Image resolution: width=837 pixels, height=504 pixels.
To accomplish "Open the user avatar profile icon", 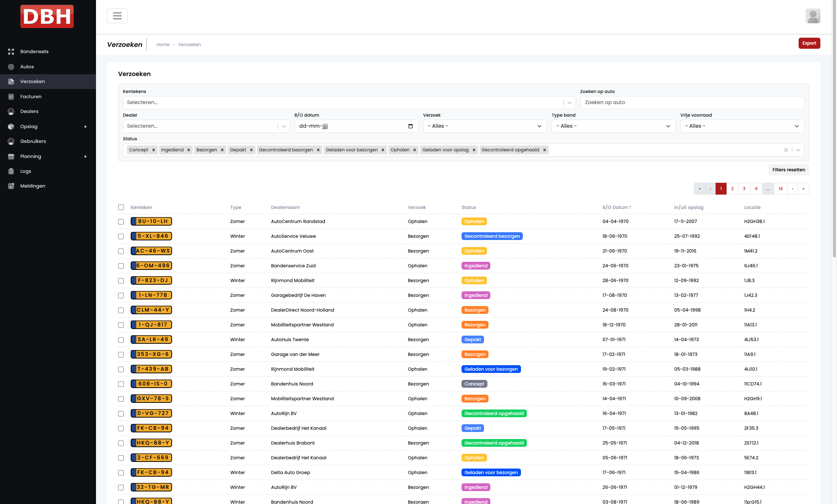I will click(813, 16).
